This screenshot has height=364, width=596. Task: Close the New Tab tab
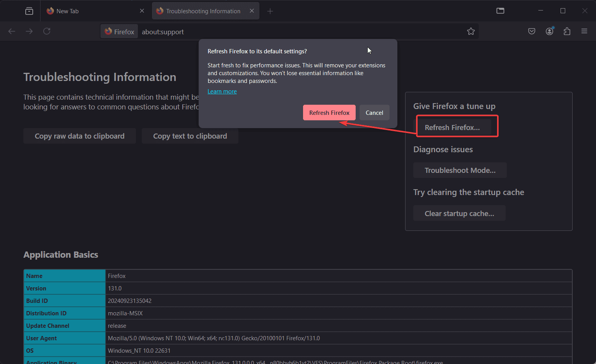pos(142,11)
